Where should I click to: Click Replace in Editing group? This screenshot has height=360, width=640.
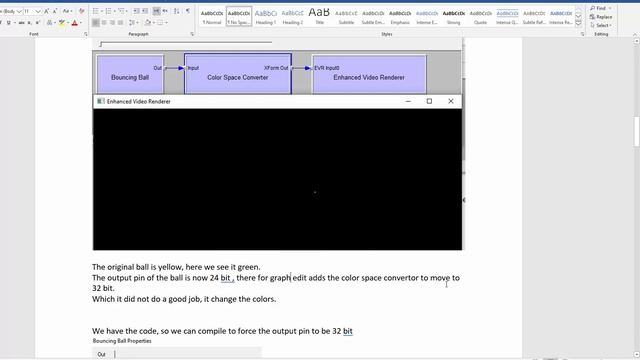pos(601,17)
